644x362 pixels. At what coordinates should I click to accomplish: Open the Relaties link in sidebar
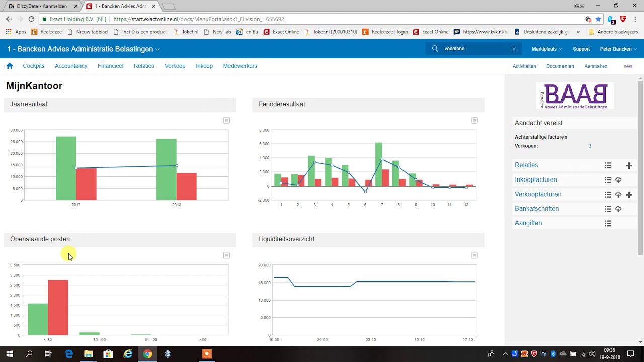point(526,165)
